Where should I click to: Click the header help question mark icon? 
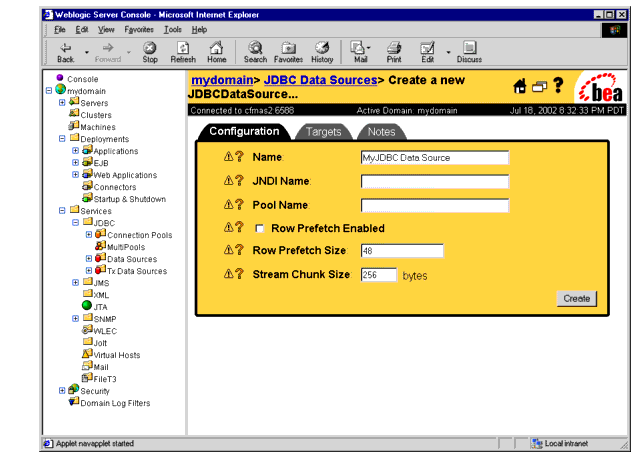click(x=558, y=85)
